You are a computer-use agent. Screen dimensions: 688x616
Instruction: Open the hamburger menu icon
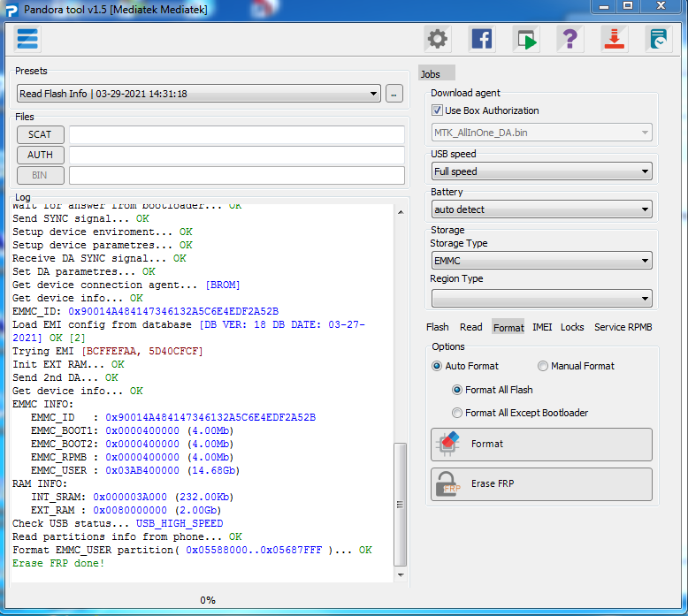[x=27, y=39]
